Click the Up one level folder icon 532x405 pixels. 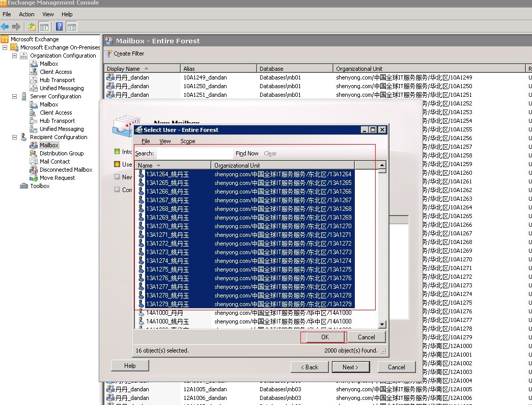[32, 26]
